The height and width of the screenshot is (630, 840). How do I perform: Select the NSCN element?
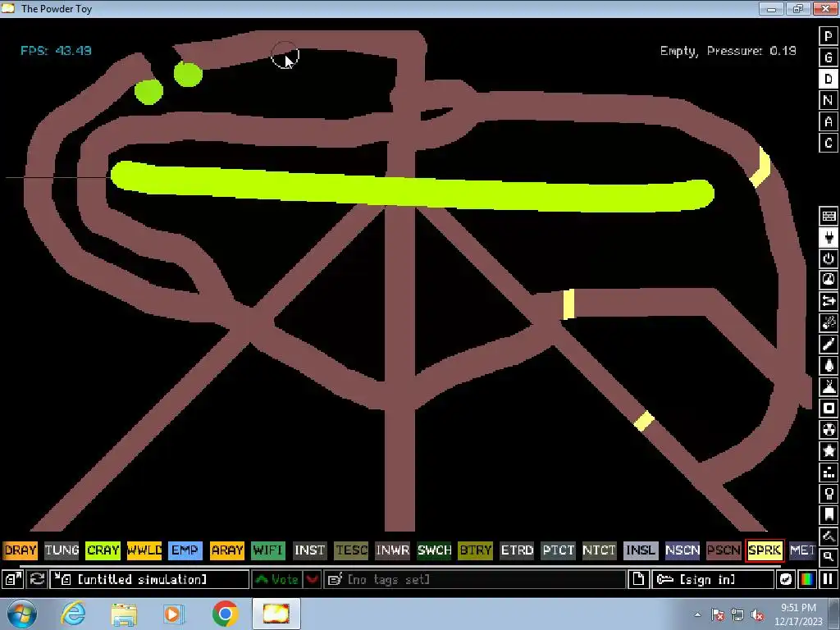pos(682,550)
